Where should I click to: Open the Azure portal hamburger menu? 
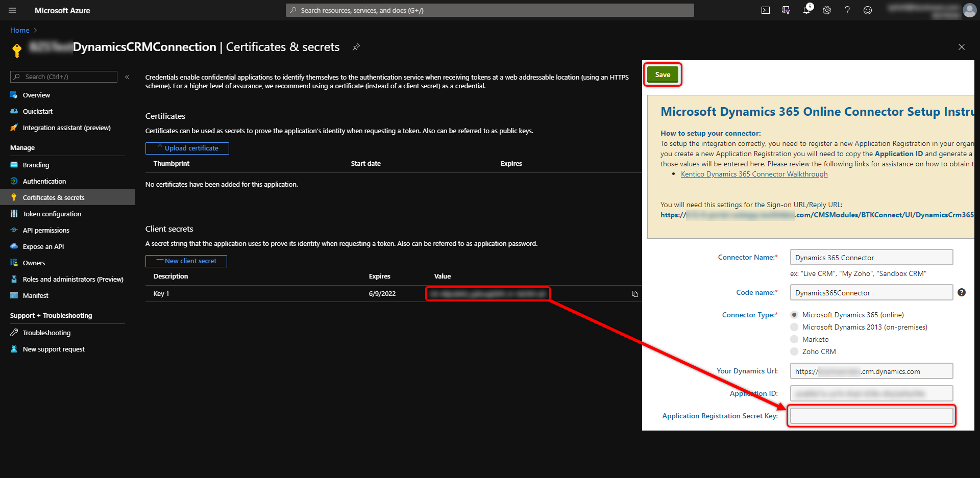[x=12, y=10]
